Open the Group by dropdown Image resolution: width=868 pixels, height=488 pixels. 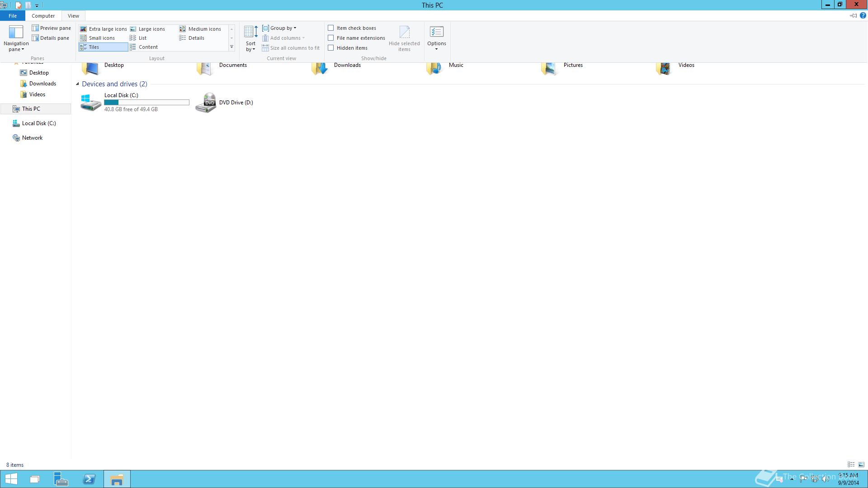279,28
